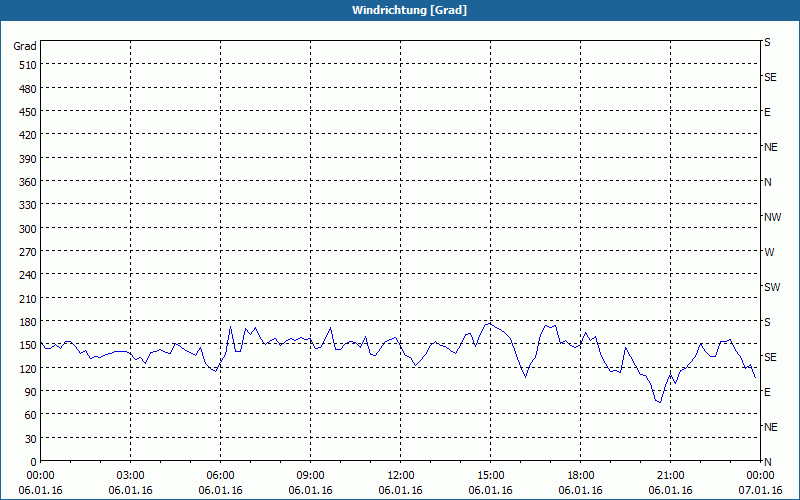Select the 300 value on the degree axis
Viewport: 800px width, 500px height.
[29, 229]
